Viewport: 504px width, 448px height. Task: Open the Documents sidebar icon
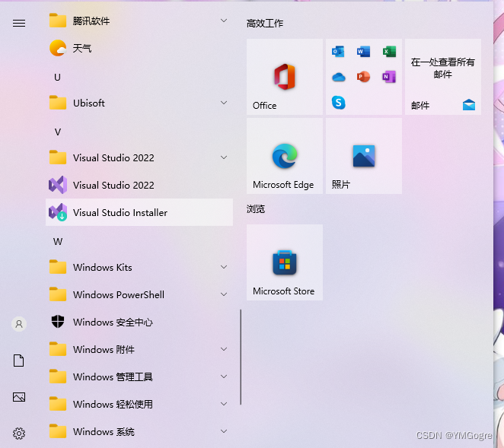click(x=18, y=361)
